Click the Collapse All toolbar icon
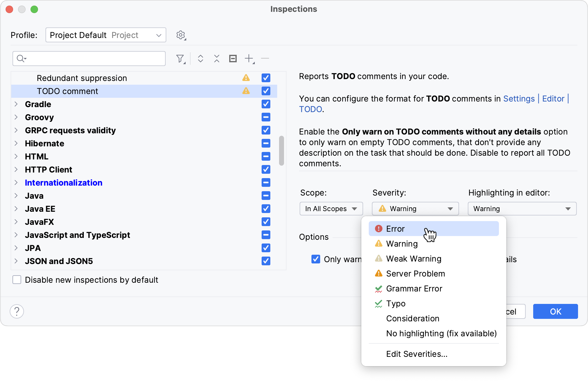588x383 pixels. 217,59
